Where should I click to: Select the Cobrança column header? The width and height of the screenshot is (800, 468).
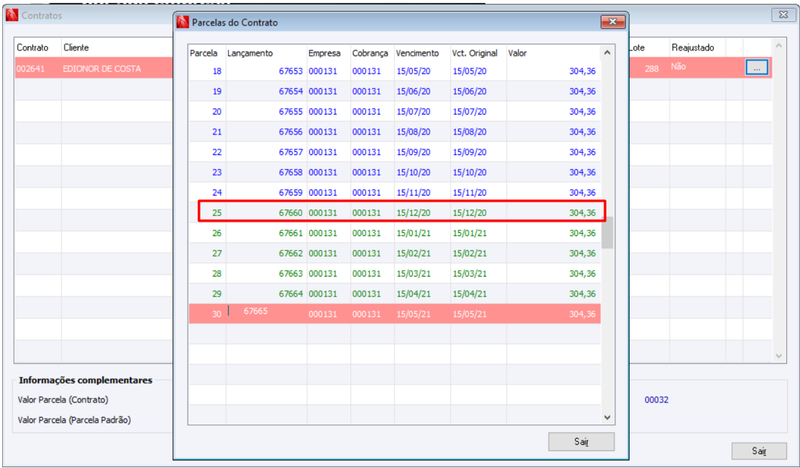pos(370,53)
